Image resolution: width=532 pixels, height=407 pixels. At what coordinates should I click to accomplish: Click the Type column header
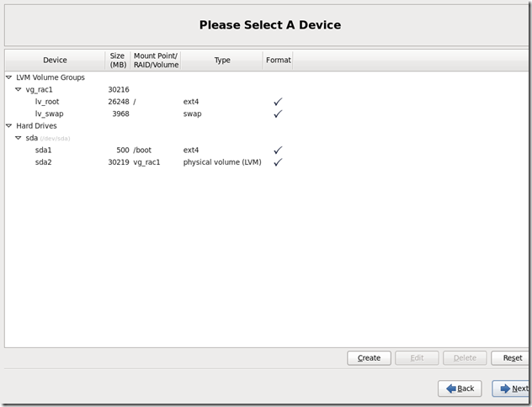coord(222,61)
